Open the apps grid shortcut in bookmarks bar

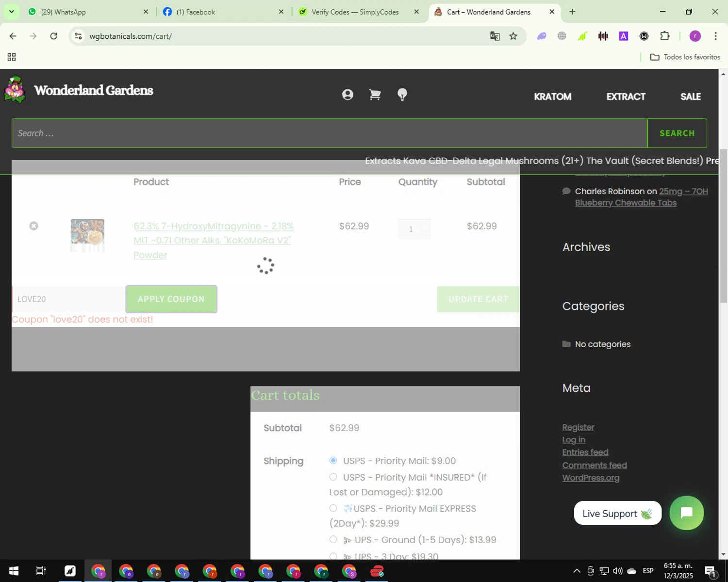coord(12,57)
